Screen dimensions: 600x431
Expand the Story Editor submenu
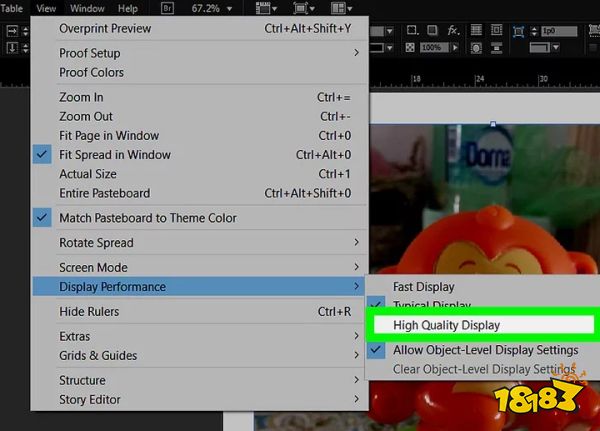[x=199, y=399]
